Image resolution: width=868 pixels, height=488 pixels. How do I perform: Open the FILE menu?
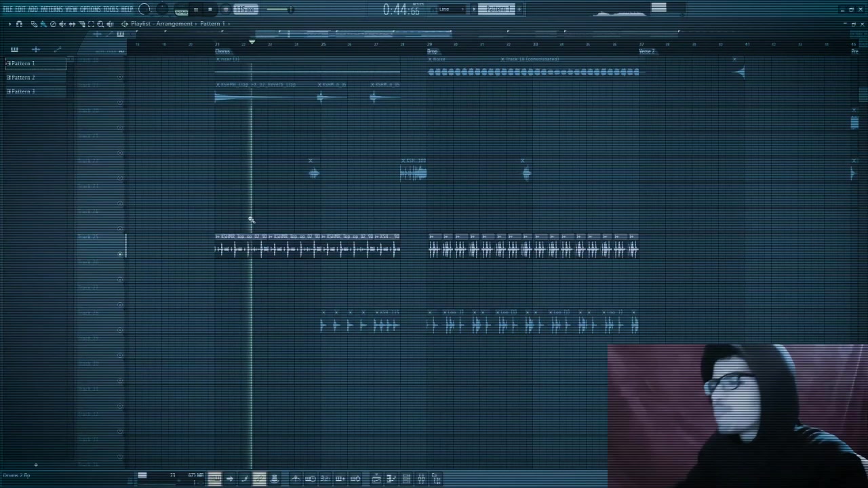[7, 9]
